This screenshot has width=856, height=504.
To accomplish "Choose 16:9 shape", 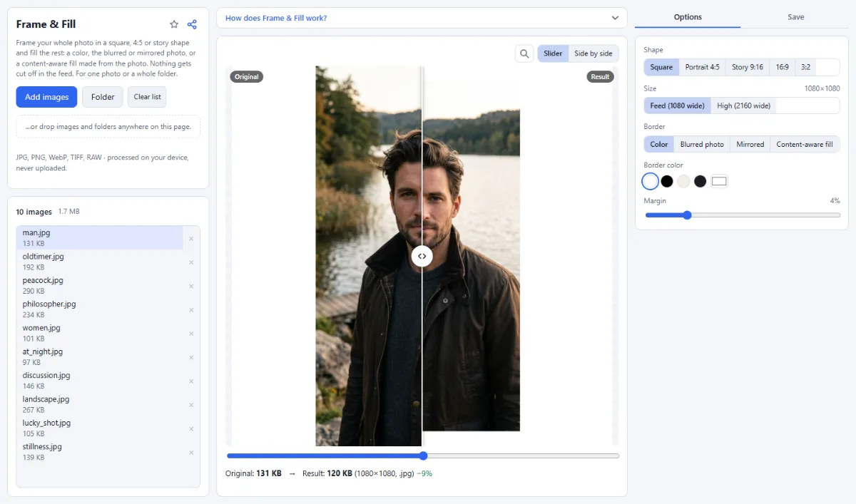I will click(782, 67).
